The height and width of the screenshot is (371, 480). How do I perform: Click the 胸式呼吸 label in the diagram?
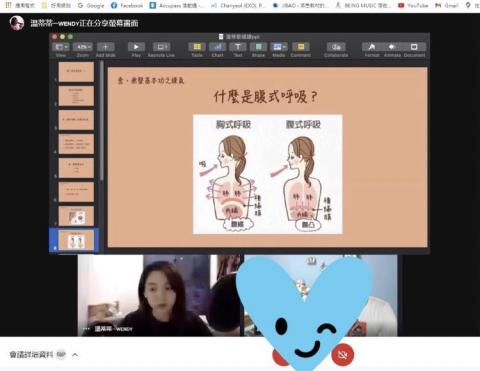click(x=233, y=125)
